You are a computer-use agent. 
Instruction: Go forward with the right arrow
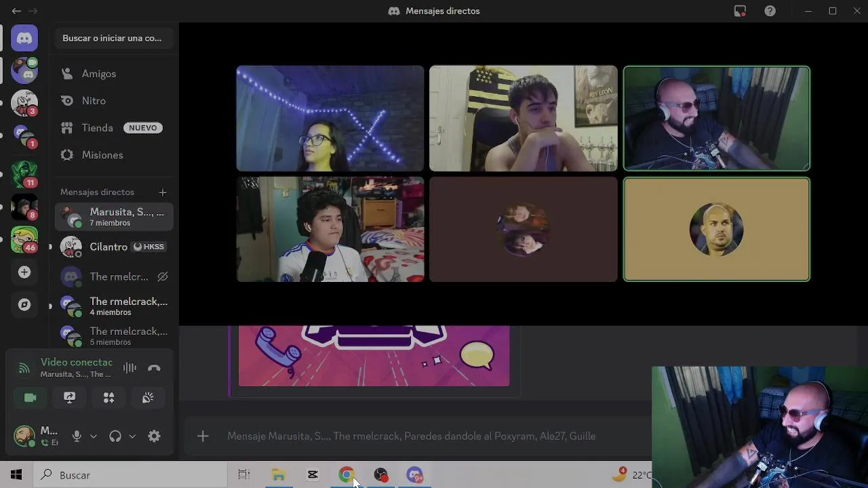(33, 11)
